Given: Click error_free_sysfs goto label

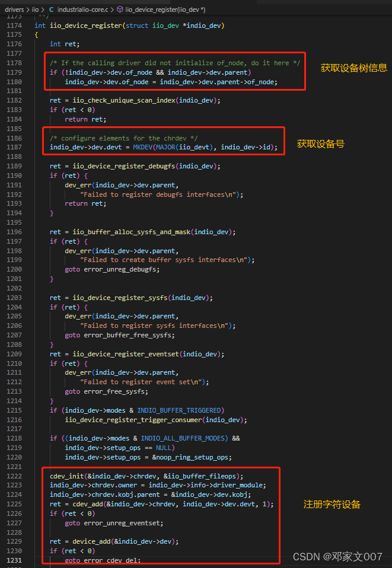Looking at the screenshot, I should point(115,391).
